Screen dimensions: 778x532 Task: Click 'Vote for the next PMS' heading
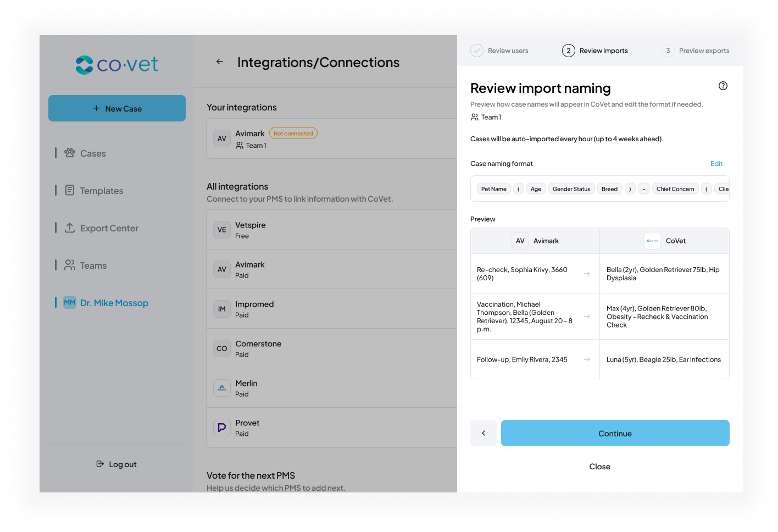[x=251, y=475]
